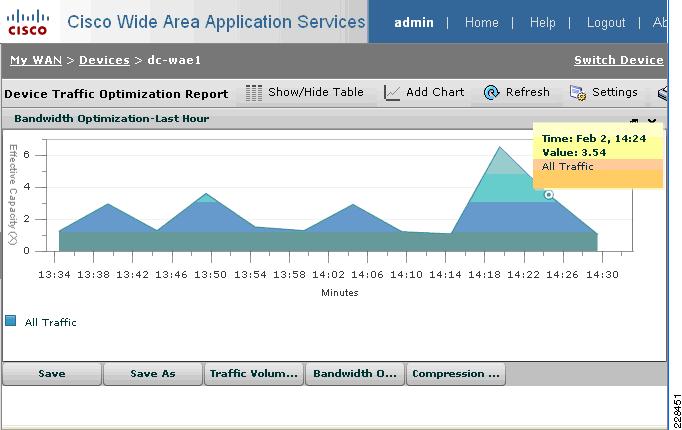682x430 pixels.
Task: Go to Home in the top bar
Action: click(x=481, y=23)
